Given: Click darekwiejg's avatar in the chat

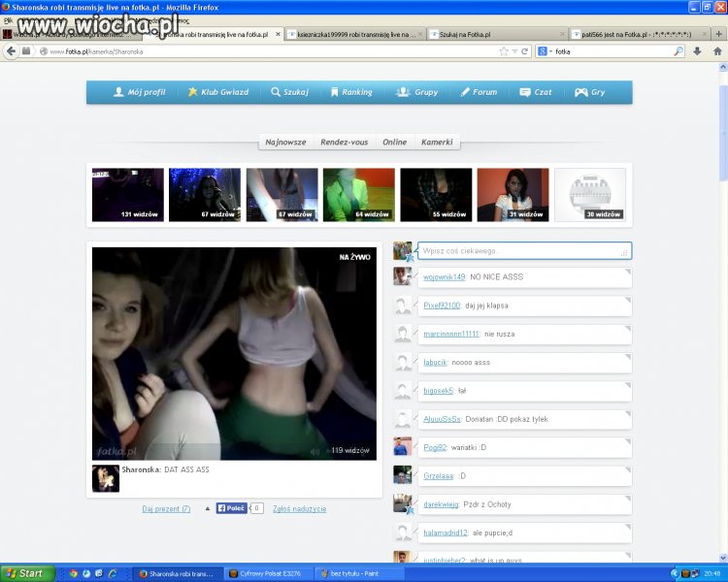Looking at the screenshot, I should (402, 503).
